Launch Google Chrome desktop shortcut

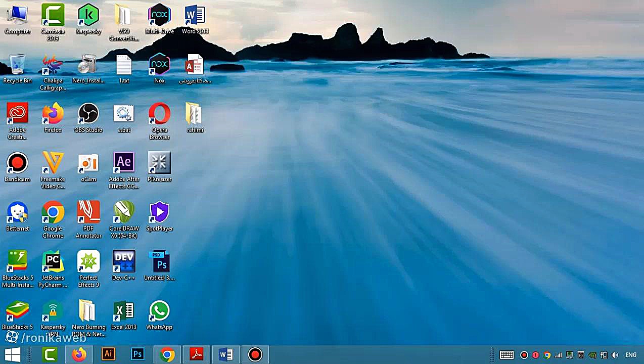click(x=53, y=220)
